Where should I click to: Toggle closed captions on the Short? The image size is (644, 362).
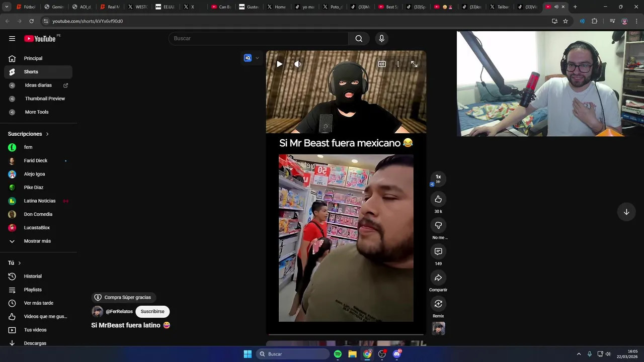382,64
